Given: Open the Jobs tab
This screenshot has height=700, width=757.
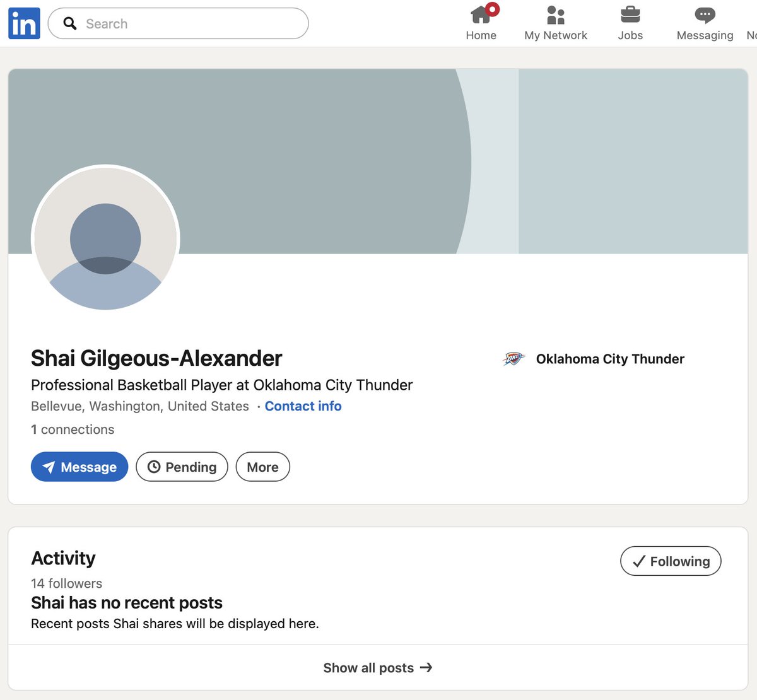Looking at the screenshot, I should [x=630, y=23].
